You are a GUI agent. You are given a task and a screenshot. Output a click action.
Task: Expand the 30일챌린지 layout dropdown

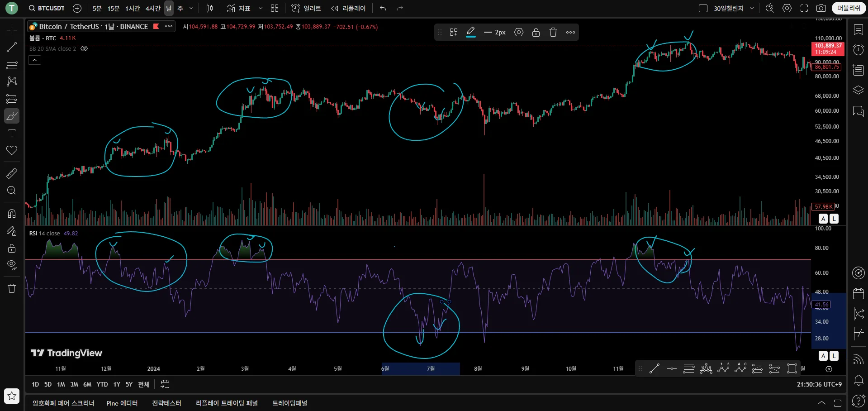click(752, 8)
